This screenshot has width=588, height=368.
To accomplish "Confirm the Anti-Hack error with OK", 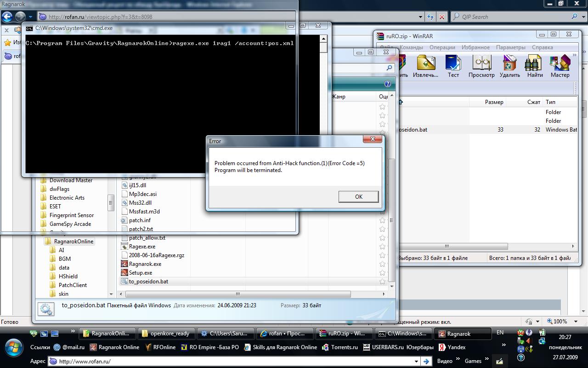I will (x=358, y=196).
